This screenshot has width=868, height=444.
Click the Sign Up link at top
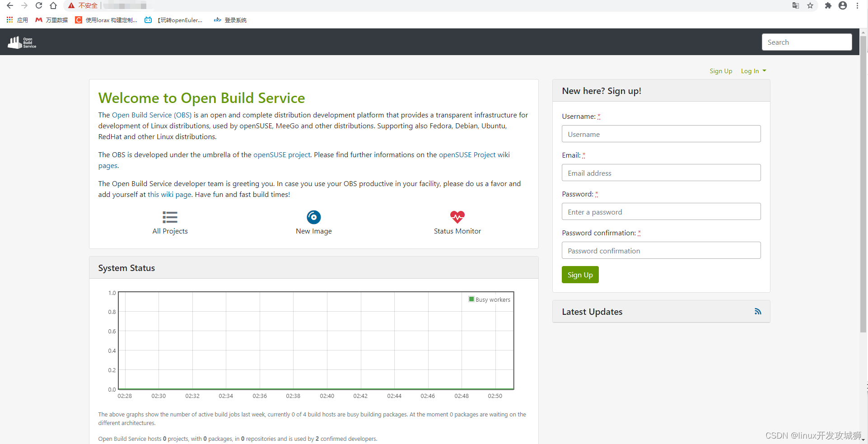point(721,71)
